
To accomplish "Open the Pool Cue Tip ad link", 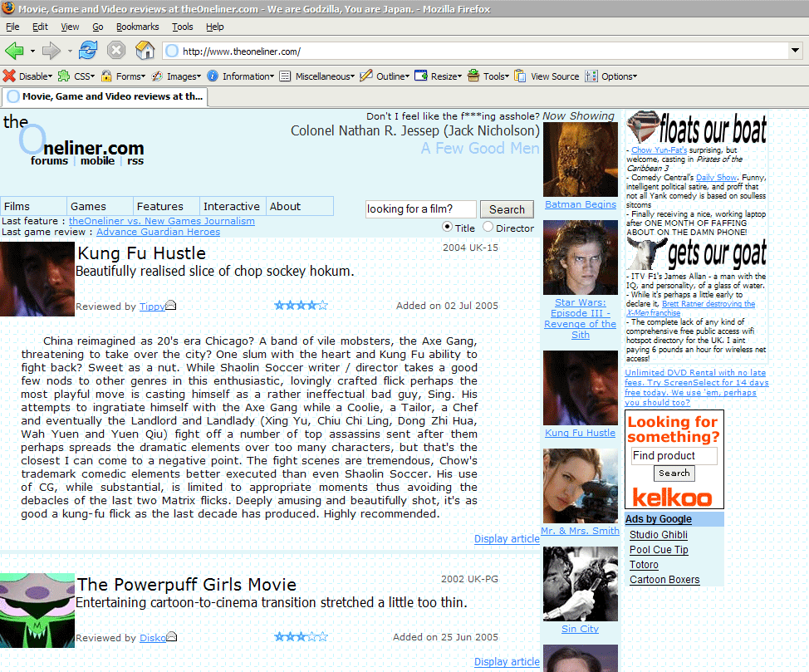I will coord(659,550).
